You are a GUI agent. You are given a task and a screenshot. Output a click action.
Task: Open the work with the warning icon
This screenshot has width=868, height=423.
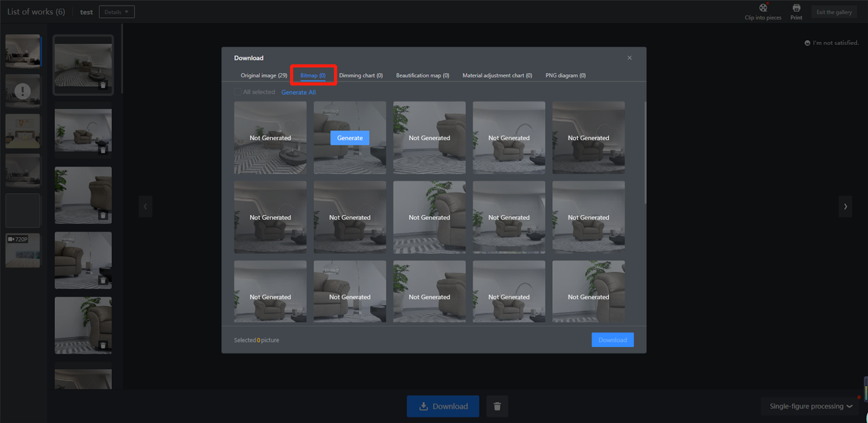(23, 91)
